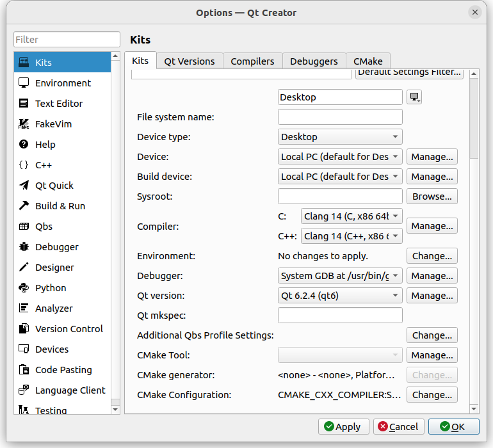The width and height of the screenshot is (493, 448).
Task: Open the Devices category
Action: 62,349
